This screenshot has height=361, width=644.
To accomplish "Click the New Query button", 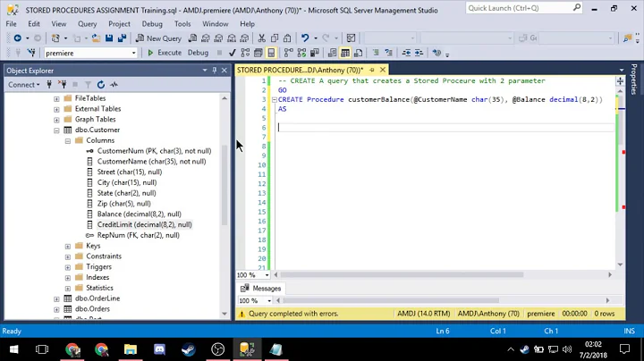I will pos(158,38).
